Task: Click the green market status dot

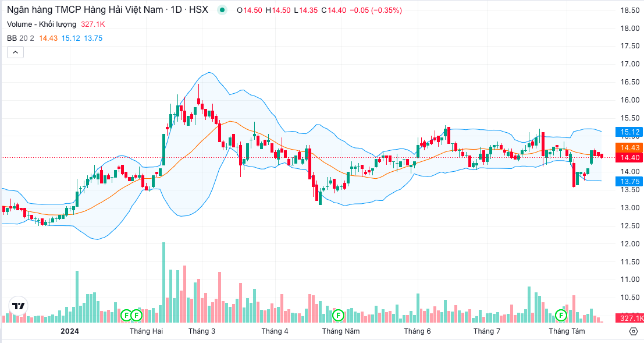Action: click(x=222, y=10)
